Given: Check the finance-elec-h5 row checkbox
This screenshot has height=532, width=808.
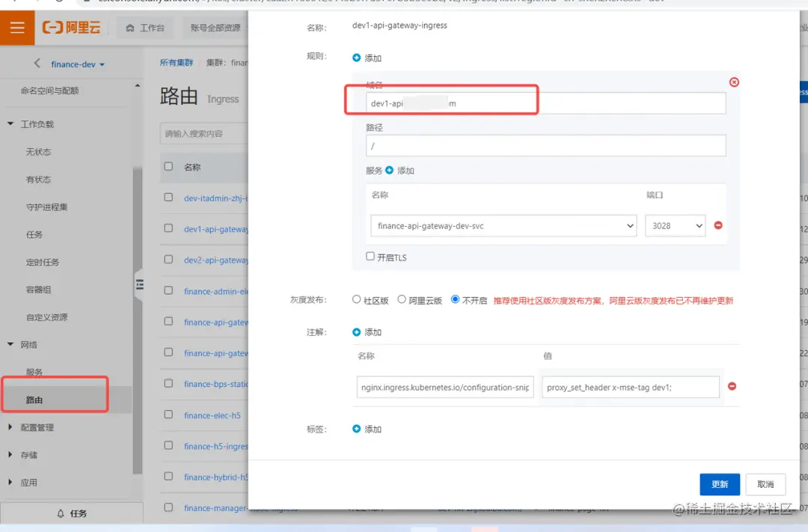Looking at the screenshot, I should point(168,415).
